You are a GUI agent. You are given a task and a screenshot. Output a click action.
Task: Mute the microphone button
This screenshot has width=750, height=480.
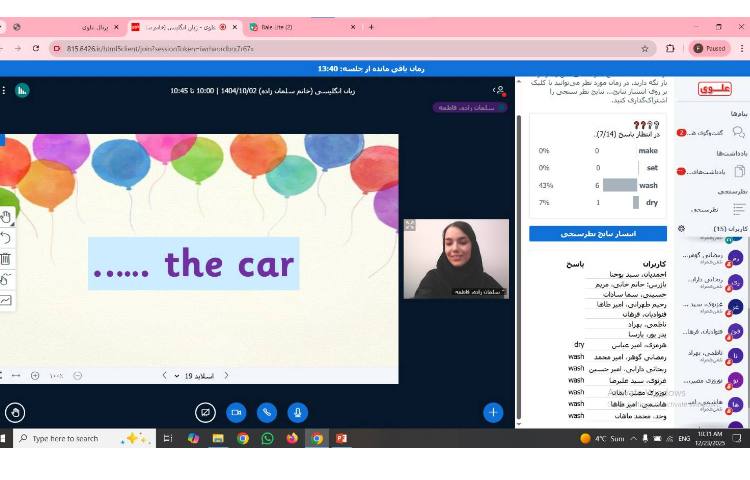pos(298,413)
